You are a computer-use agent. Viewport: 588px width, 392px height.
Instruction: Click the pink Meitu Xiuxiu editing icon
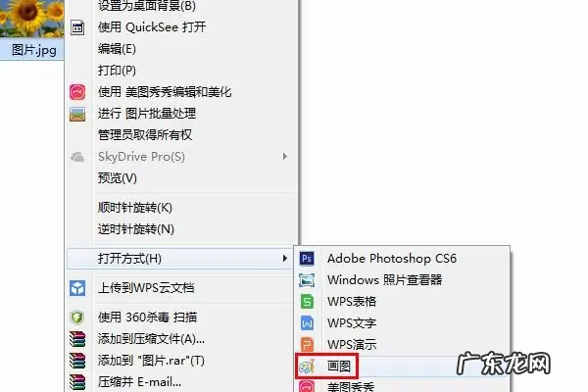pos(77,92)
